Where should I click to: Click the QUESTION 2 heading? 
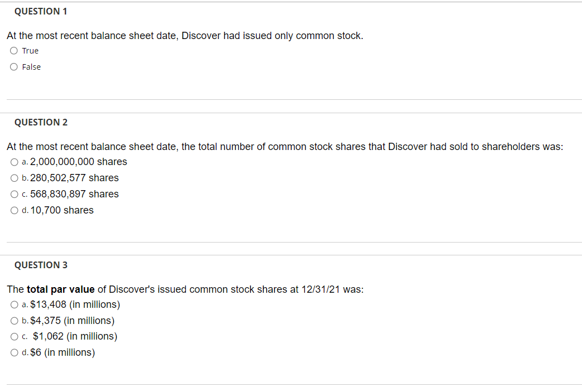pyautogui.click(x=41, y=122)
